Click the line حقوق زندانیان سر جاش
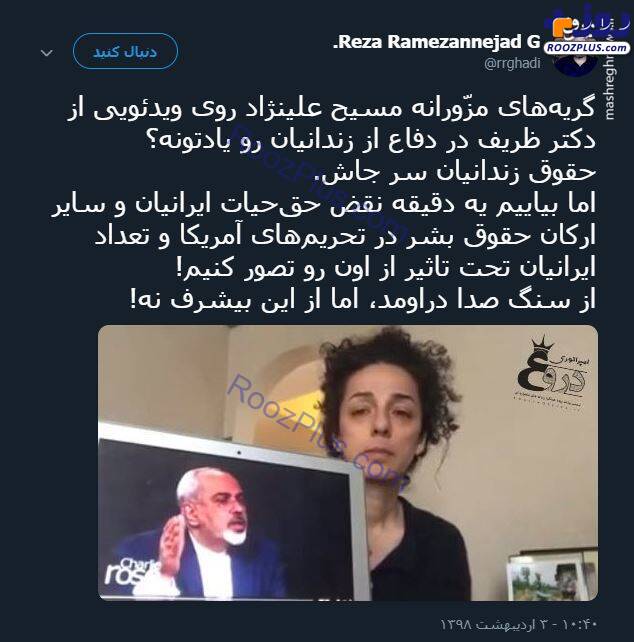Screen dimensions: 634x642 [x=455, y=172]
